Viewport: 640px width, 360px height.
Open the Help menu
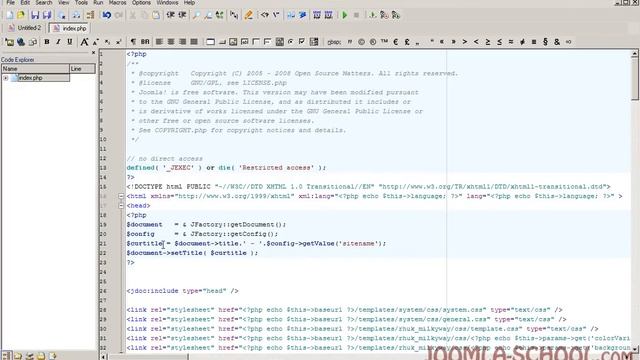tap(189, 2)
